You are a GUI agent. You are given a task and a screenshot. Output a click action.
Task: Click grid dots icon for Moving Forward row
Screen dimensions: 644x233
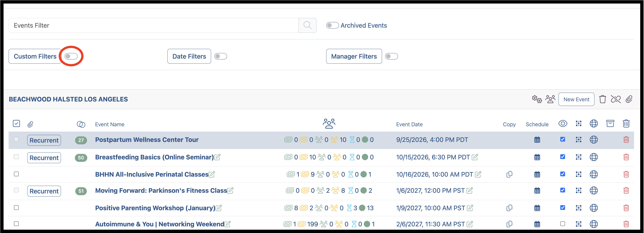point(578,191)
